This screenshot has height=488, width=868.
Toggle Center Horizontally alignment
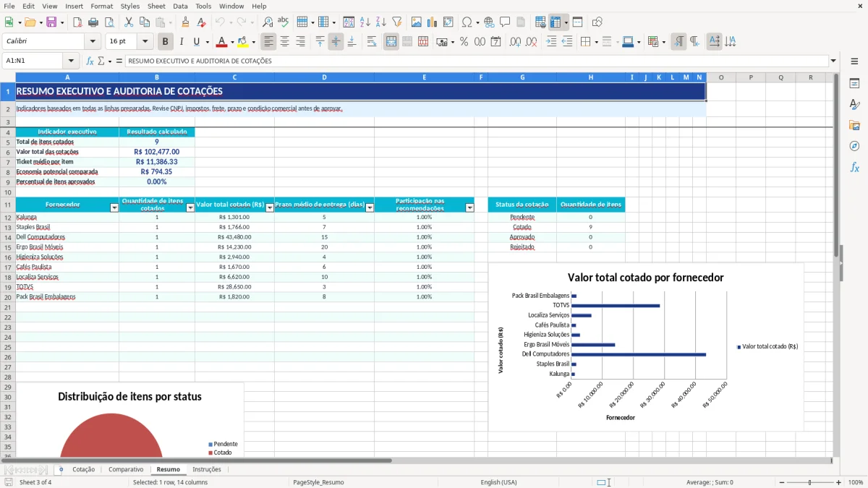coord(285,42)
